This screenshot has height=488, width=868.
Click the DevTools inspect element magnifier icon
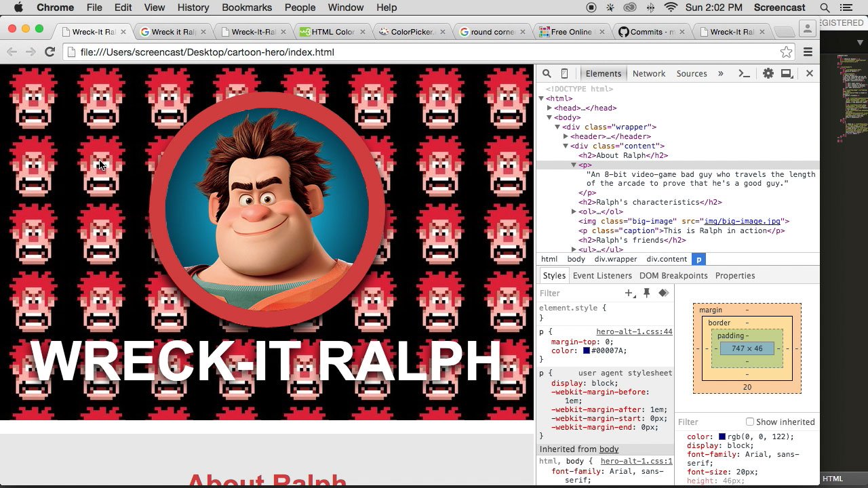[x=547, y=74]
